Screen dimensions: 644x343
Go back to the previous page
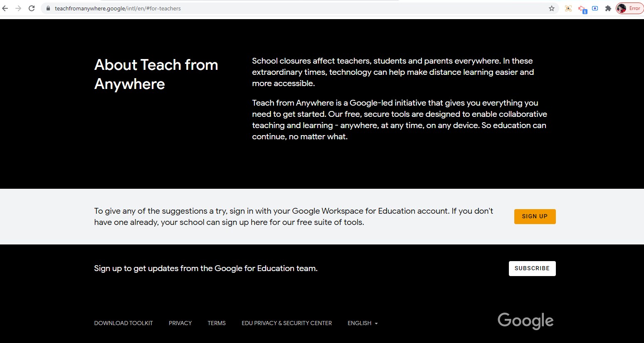pyautogui.click(x=5, y=8)
